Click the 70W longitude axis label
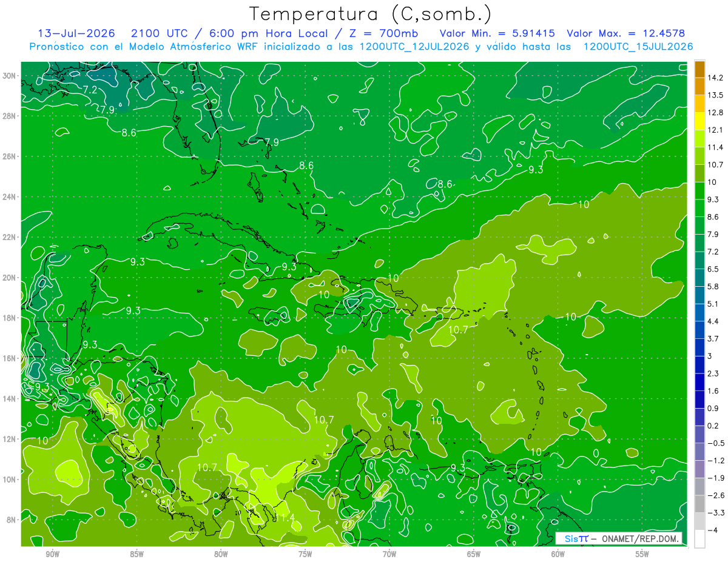The height and width of the screenshot is (562, 728). (389, 555)
